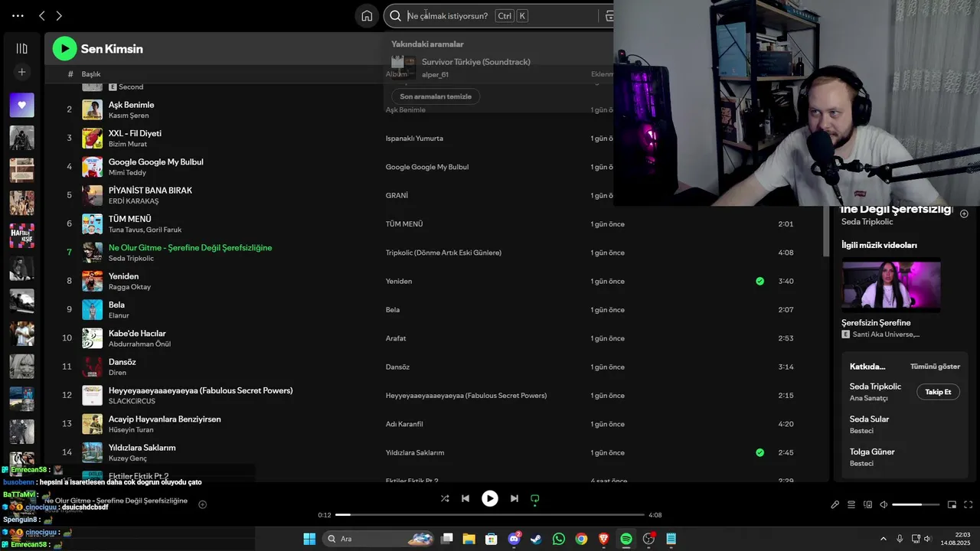Open the Şerefsizin Şerefine music video thumbnail
This screenshot has height=551, width=980.
click(x=891, y=285)
